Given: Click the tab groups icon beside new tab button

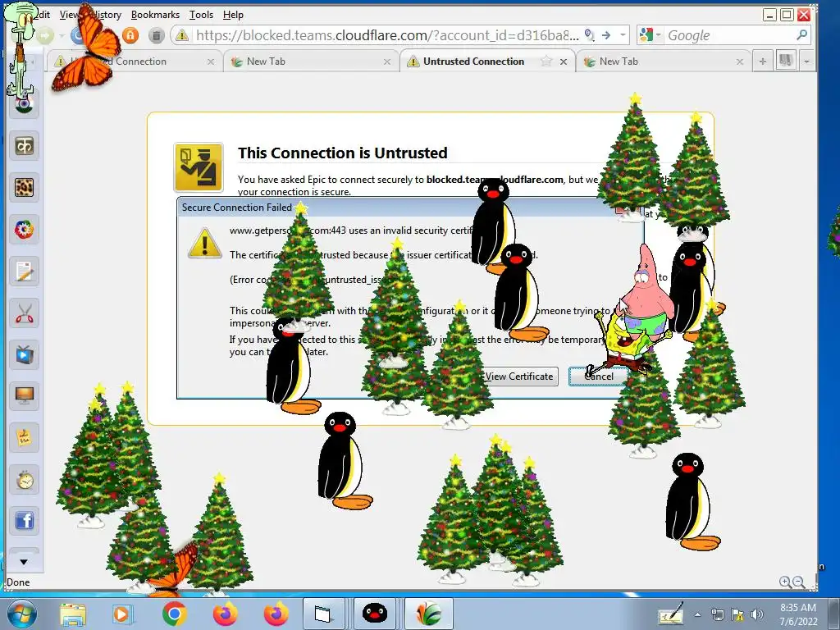Looking at the screenshot, I should coord(786,61).
